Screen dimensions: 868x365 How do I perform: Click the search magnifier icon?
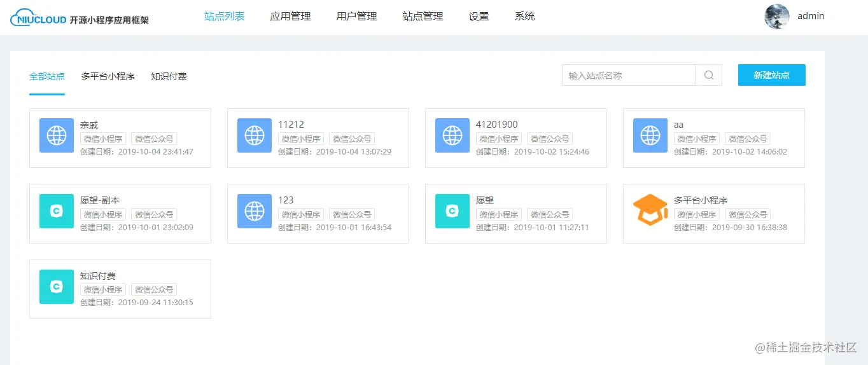(709, 75)
